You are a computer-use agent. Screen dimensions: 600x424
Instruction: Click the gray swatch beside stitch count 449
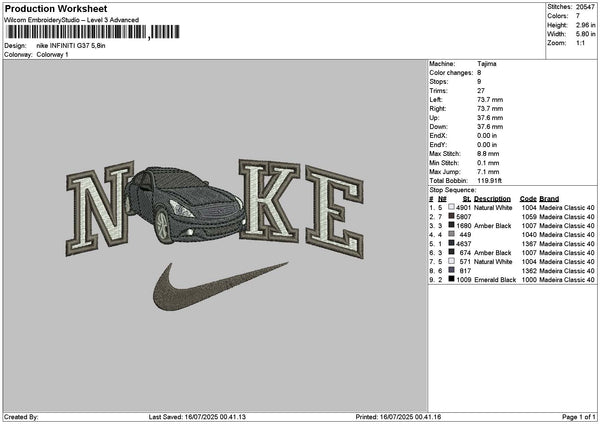pos(452,234)
